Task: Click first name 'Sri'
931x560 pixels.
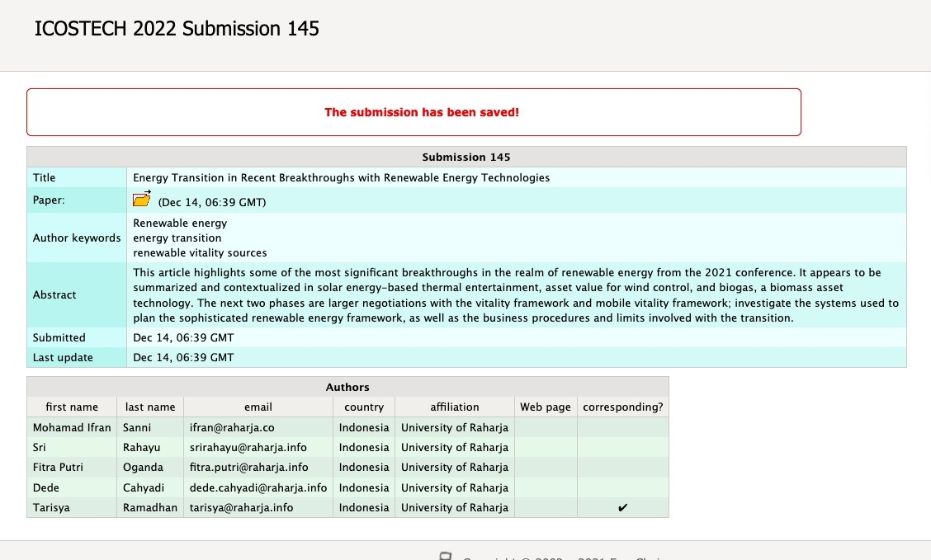Action: pyautogui.click(x=39, y=447)
